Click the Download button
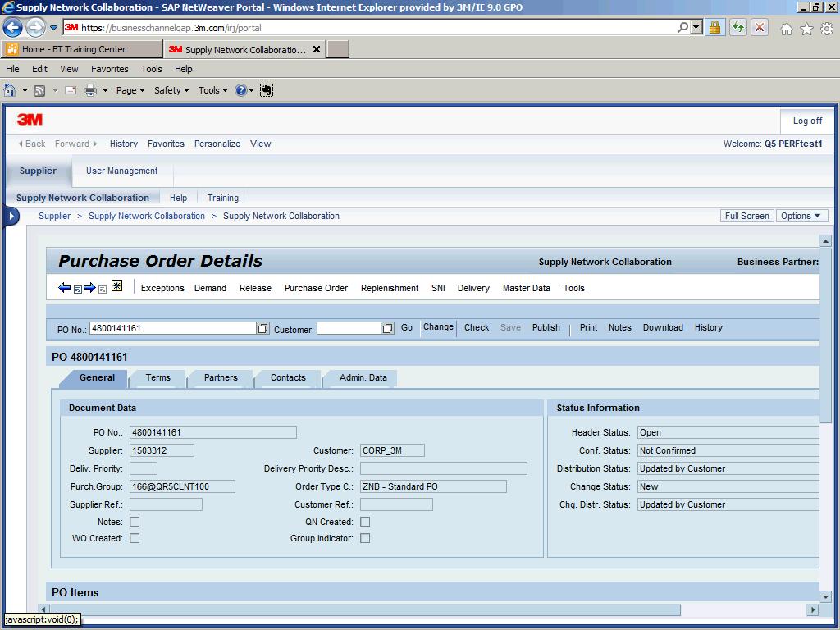This screenshot has width=840, height=630. [663, 327]
